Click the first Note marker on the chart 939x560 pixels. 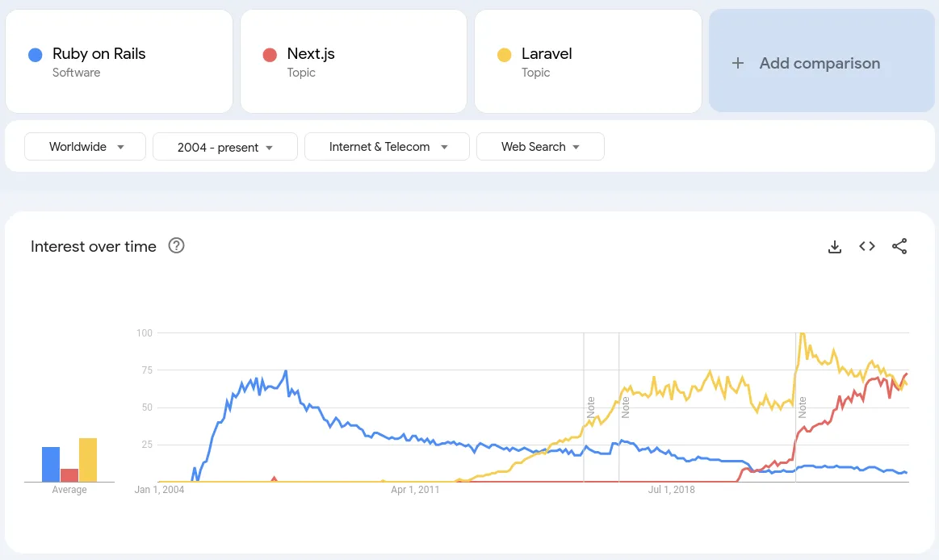pyautogui.click(x=590, y=407)
